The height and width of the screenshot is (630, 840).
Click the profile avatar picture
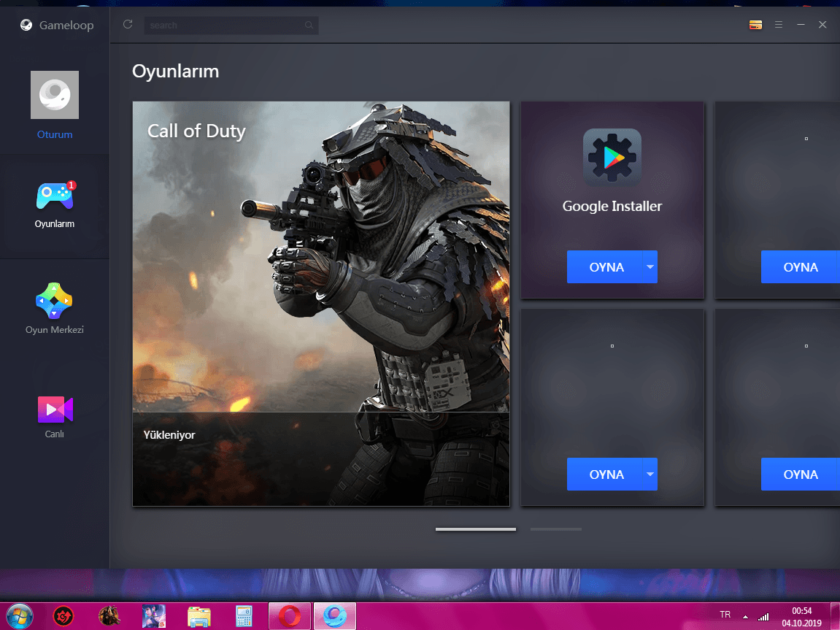[55, 95]
